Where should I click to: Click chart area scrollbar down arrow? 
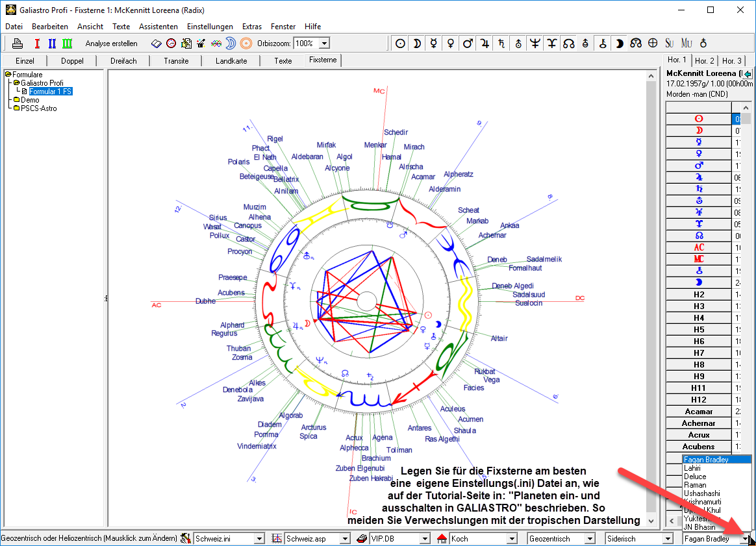click(x=651, y=521)
